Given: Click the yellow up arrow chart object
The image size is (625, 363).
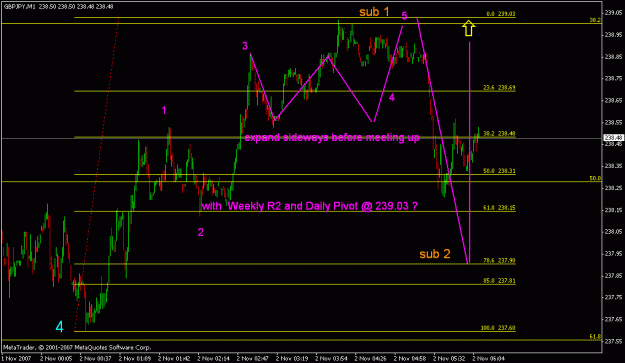Looking at the screenshot, I should 469,28.
